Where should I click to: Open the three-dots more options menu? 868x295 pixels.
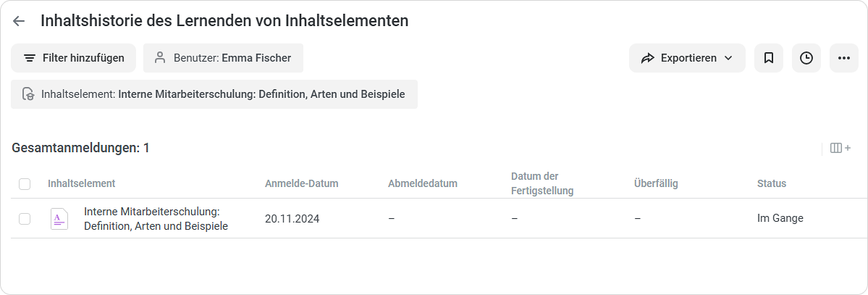tap(843, 58)
